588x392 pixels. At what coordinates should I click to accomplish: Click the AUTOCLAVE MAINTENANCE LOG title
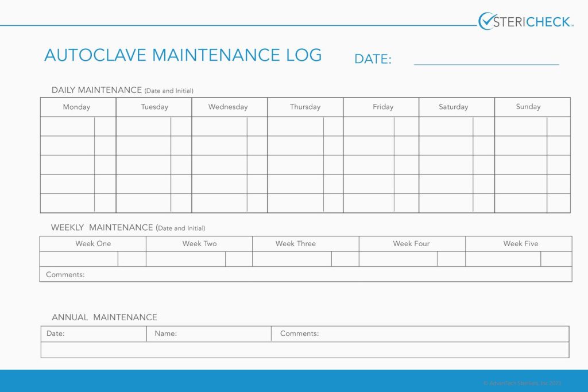coord(183,55)
